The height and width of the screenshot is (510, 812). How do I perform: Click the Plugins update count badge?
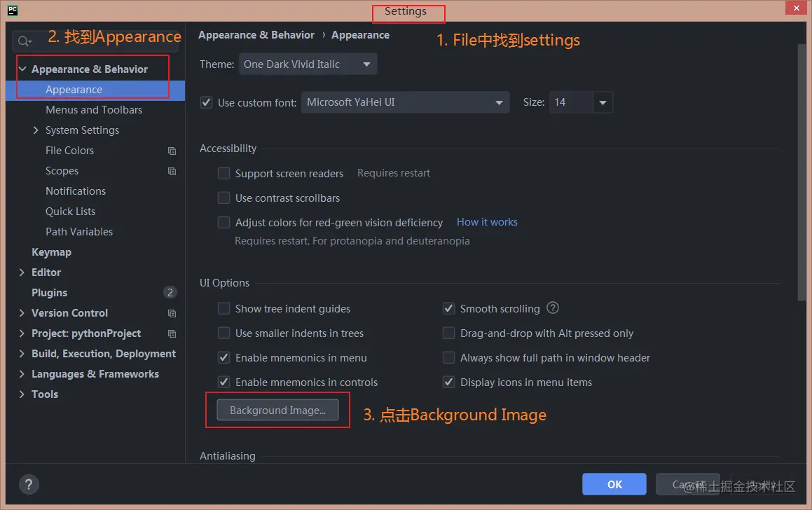pyautogui.click(x=170, y=293)
